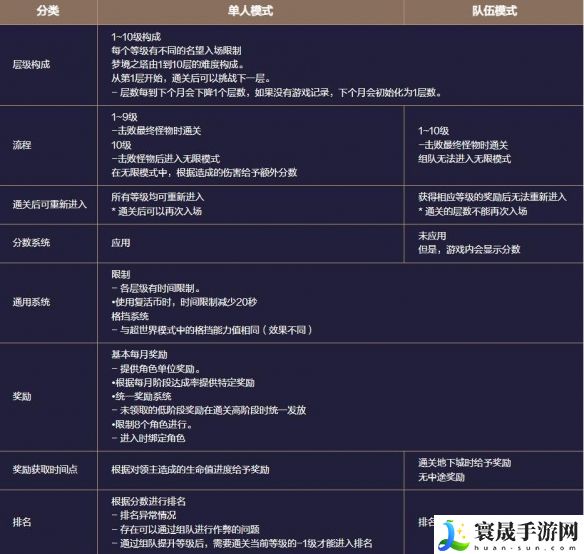584x554 pixels.
Task: Select the 奖励获取时间点 row label
Action: (x=45, y=469)
